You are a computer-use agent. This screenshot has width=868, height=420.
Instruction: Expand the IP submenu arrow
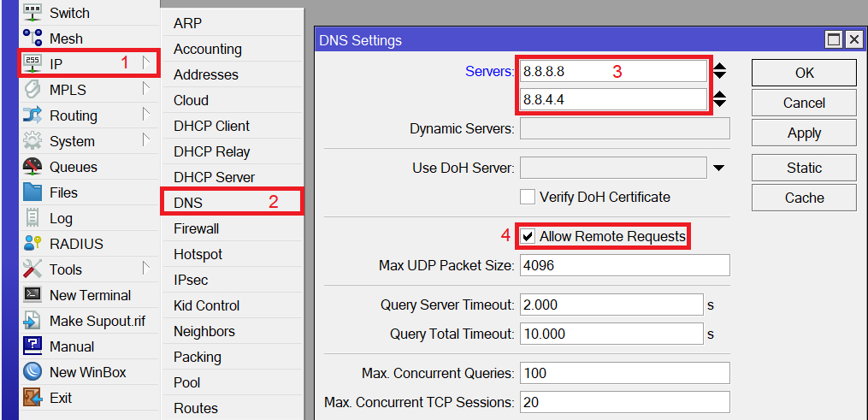(145, 62)
